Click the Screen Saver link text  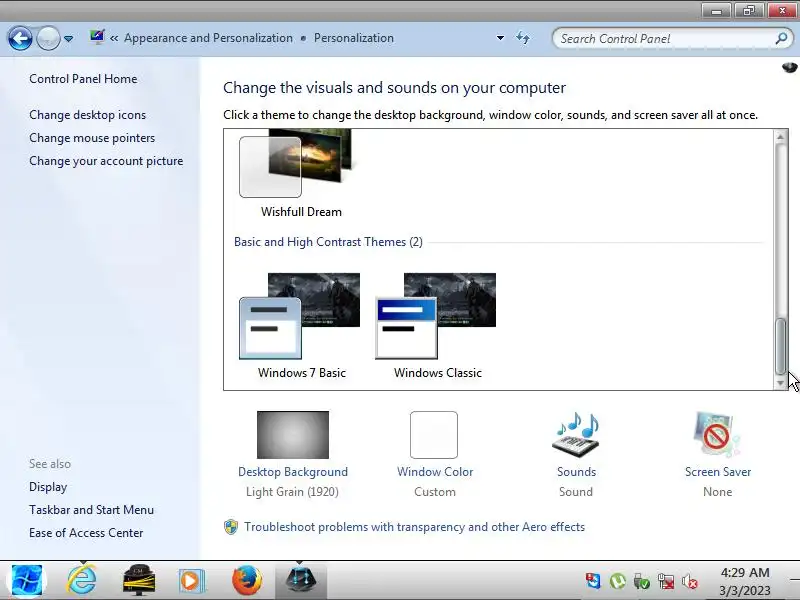coord(718,472)
